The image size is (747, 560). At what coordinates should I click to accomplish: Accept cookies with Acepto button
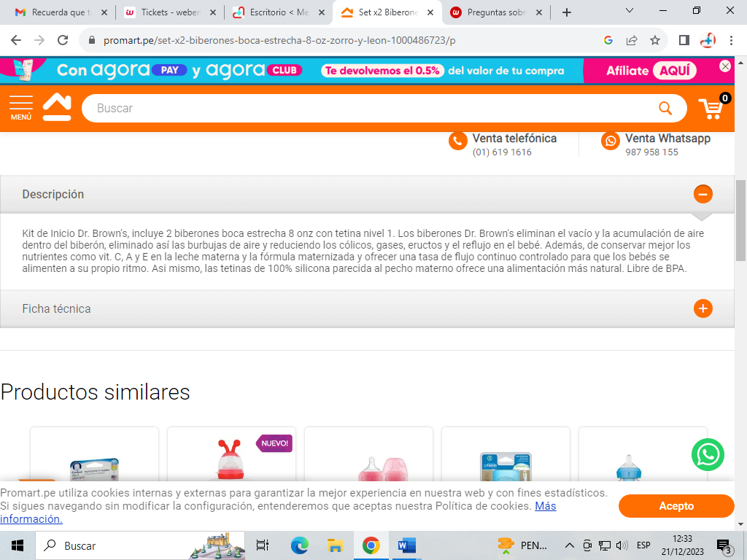676,506
